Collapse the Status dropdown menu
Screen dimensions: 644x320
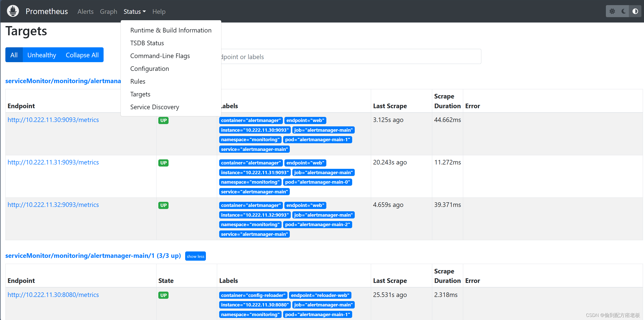[x=135, y=12]
